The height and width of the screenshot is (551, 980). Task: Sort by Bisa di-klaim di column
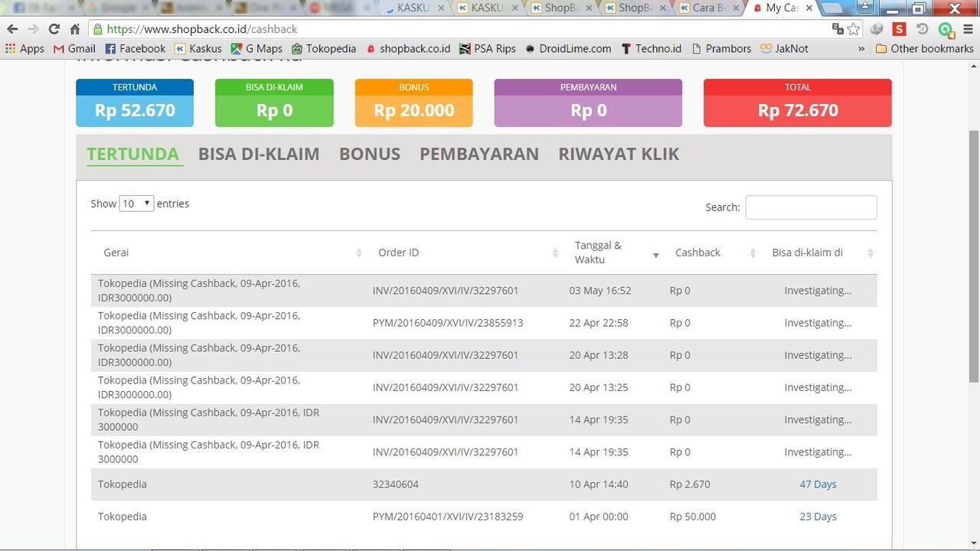click(818, 253)
